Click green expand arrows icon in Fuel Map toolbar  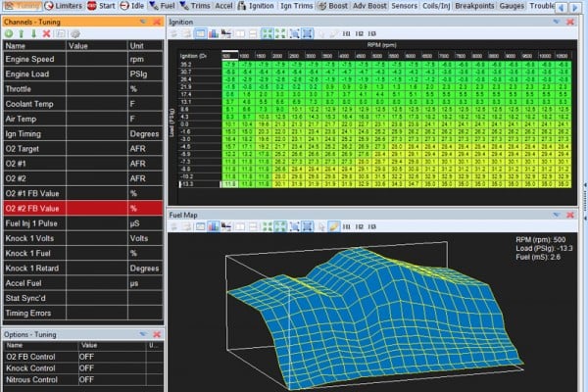[268, 226]
